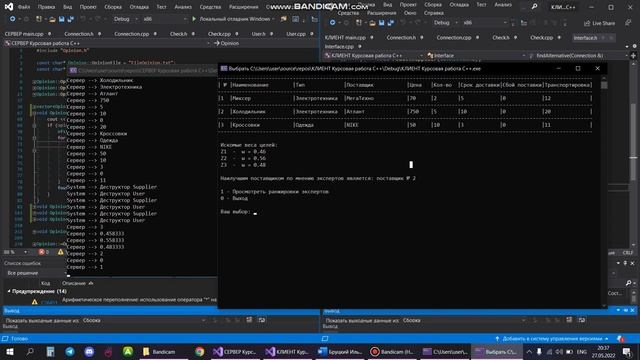Switch to КЛИЕНТ Кур... Visual Studio taskbar button
The width and height of the screenshot is (640, 360).
(x=287, y=351)
